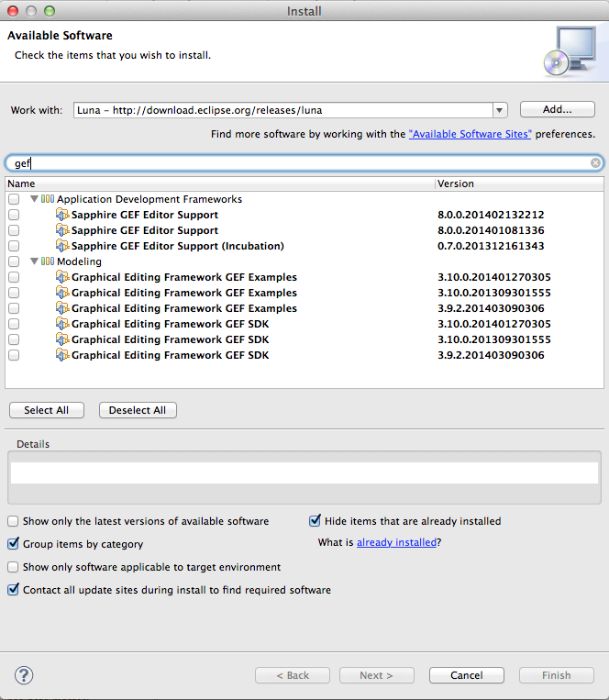Open the Work with site dropdown
The height and width of the screenshot is (700, 609).
pyautogui.click(x=500, y=110)
